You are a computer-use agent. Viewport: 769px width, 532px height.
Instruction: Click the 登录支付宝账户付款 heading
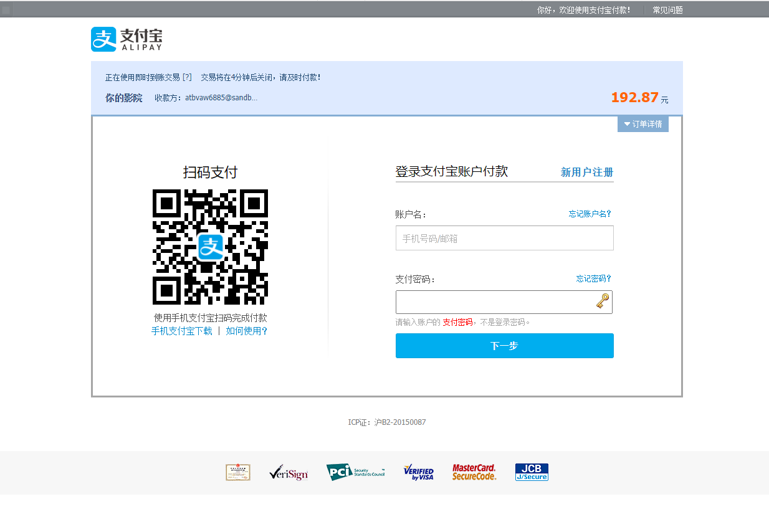pos(452,172)
